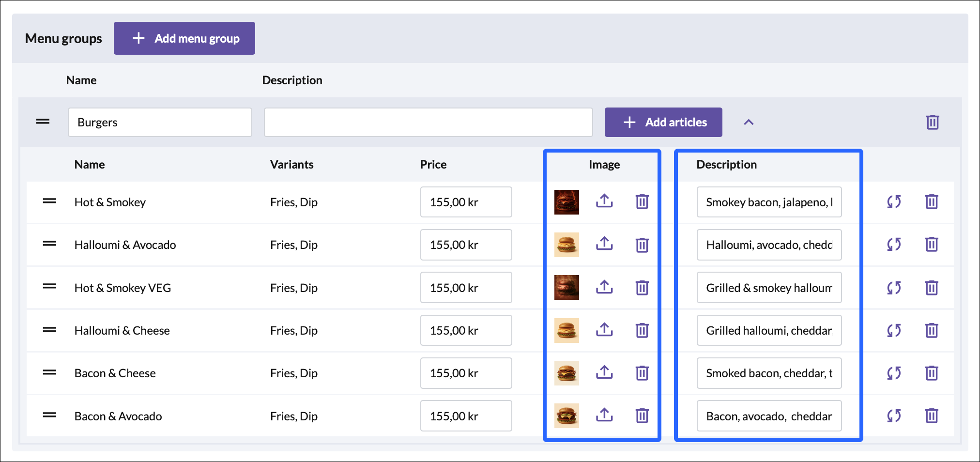Select the Halloumi & Cheese burger thumbnail

tap(567, 330)
